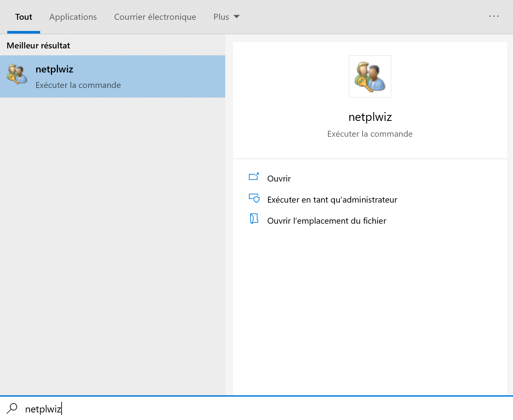Open the three-dot options menu
Image resolution: width=513 pixels, height=420 pixels.
click(x=494, y=16)
